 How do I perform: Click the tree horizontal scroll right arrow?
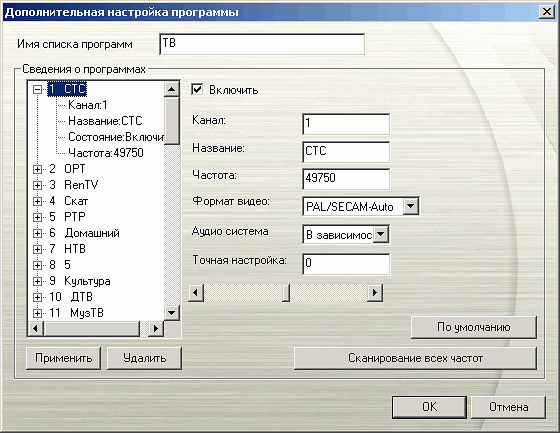click(156, 328)
